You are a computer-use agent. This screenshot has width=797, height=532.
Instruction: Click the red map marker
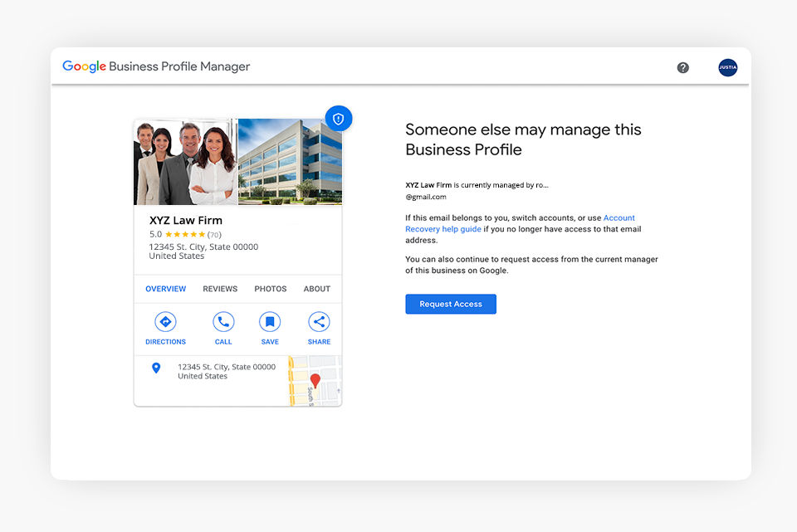click(x=315, y=381)
